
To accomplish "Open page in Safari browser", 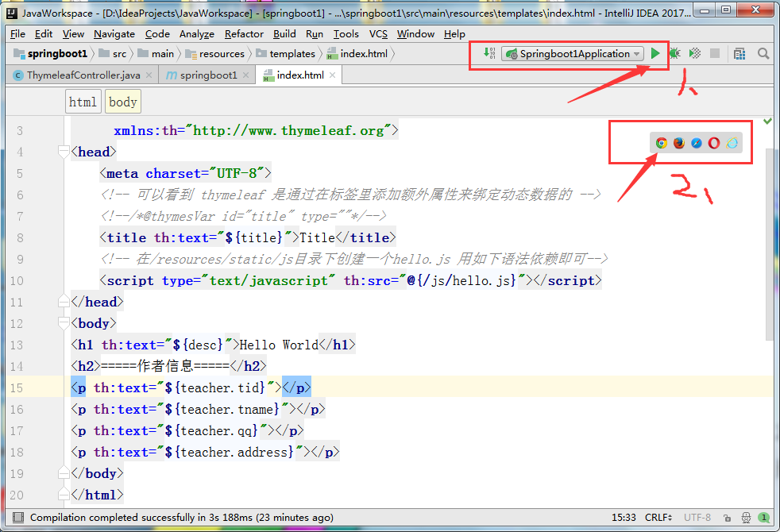I will click(x=697, y=143).
